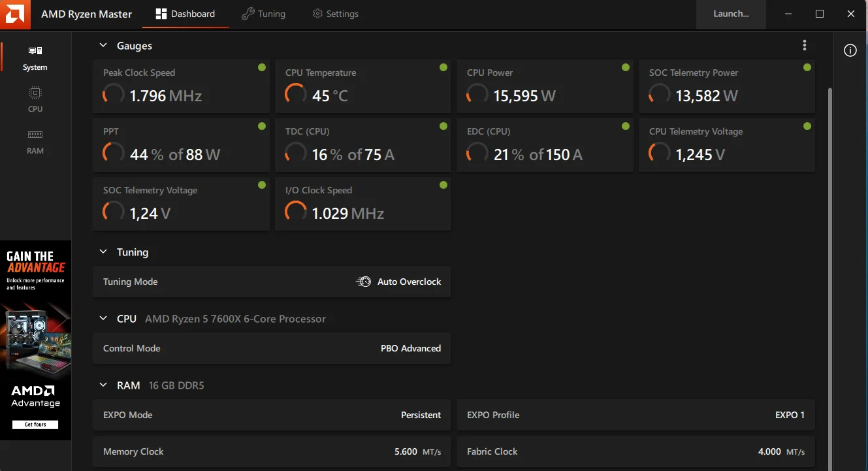Click the 45 °C temperature reading
This screenshot has height=471, width=868.
coord(330,96)
